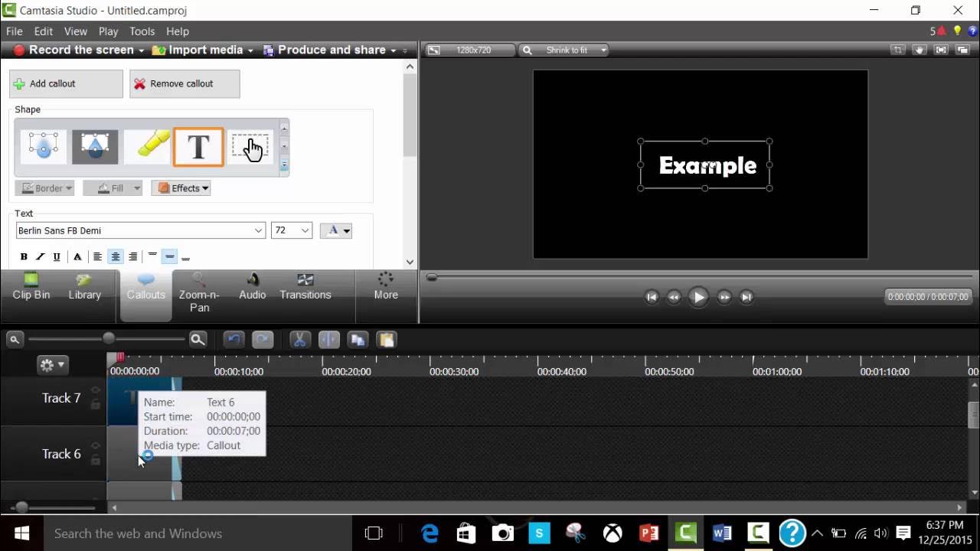Lock Track 7
Screen dimensions: 980x551
[x=96, y=405]
